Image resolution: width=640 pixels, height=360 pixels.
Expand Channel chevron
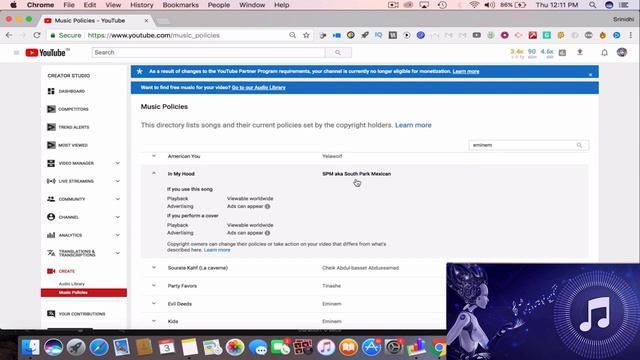118,217
